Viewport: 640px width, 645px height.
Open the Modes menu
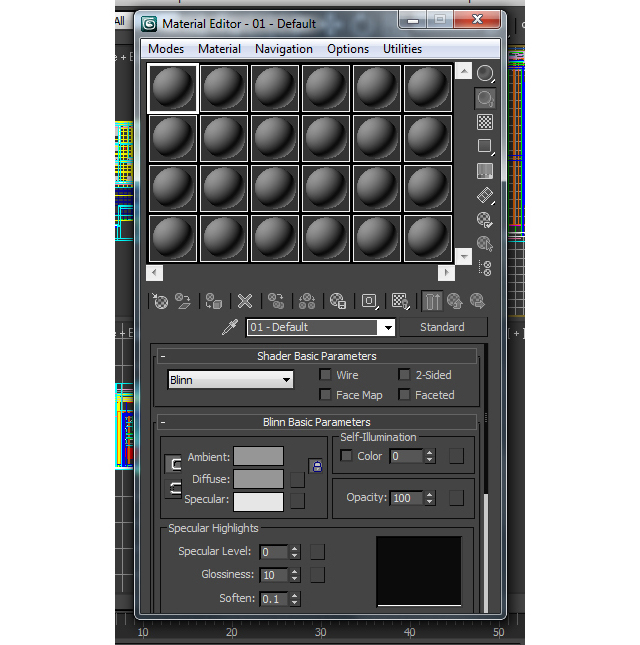pos(166,49)
